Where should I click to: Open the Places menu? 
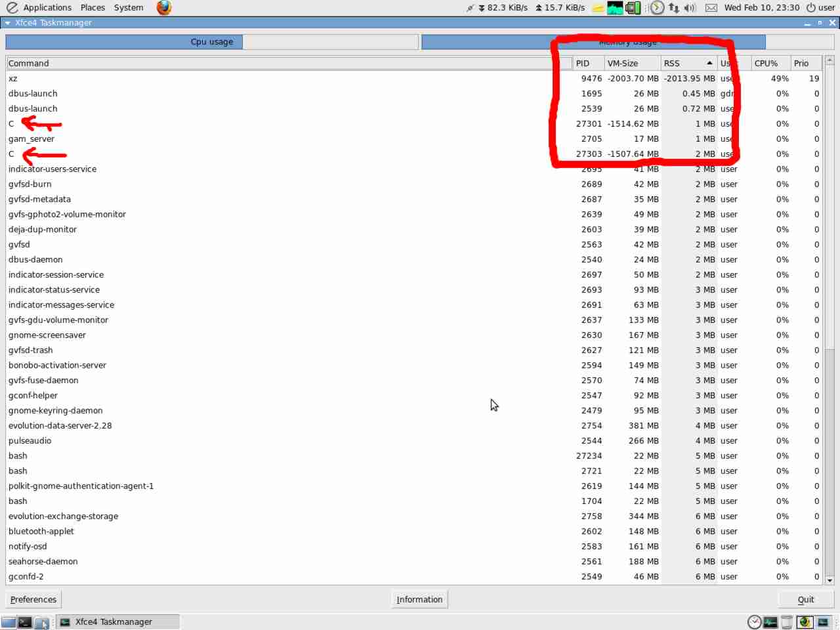[93, 8]
